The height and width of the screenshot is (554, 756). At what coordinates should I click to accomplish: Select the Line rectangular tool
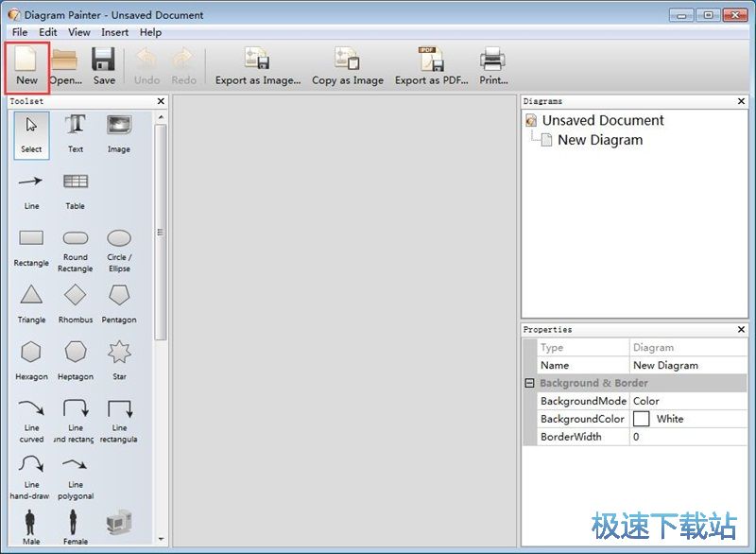coord(119,422)
